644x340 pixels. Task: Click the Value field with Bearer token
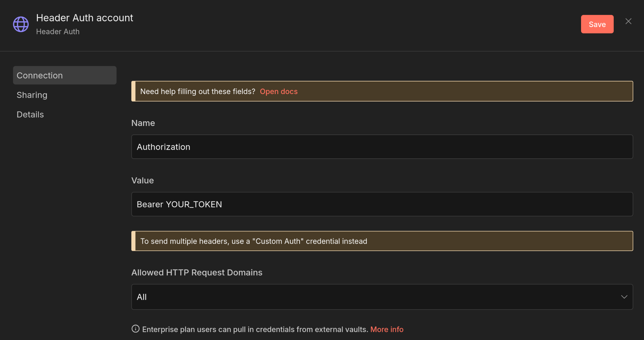pos(382,204)
